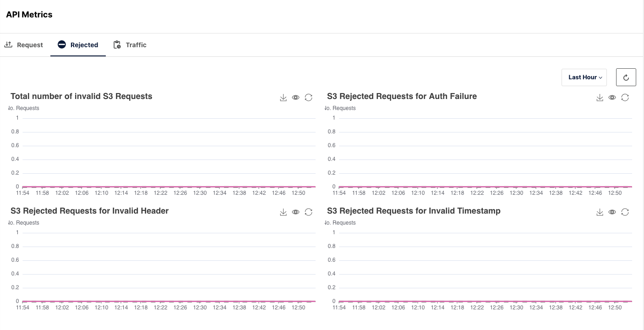Download the Auth Failure chart data
644x330 pixels.
click(600, 97)
